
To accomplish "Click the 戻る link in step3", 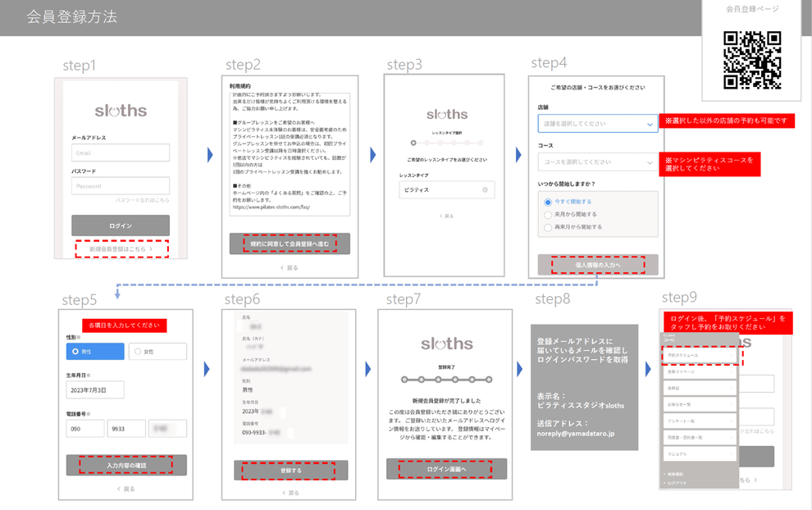I will point(446,216).
